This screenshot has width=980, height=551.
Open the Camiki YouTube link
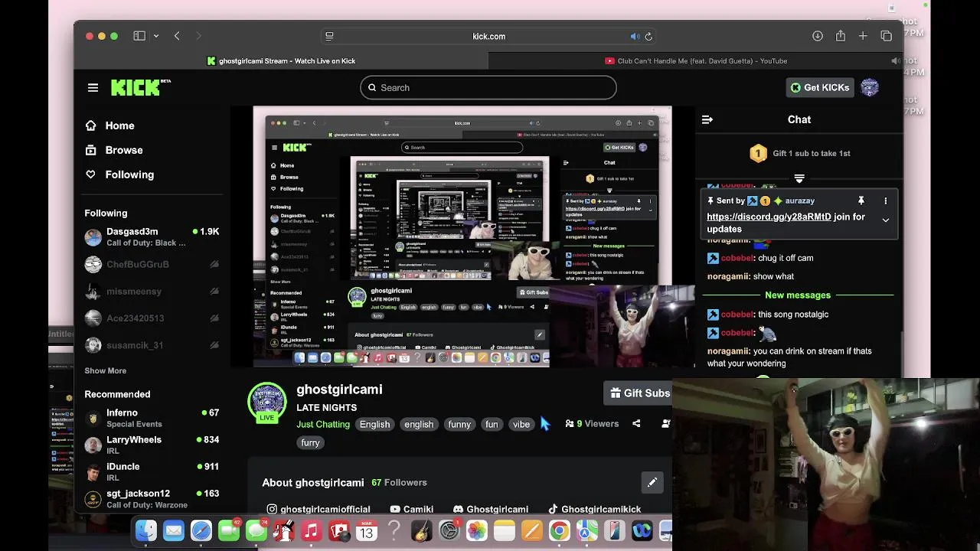[x=412, y=510]
